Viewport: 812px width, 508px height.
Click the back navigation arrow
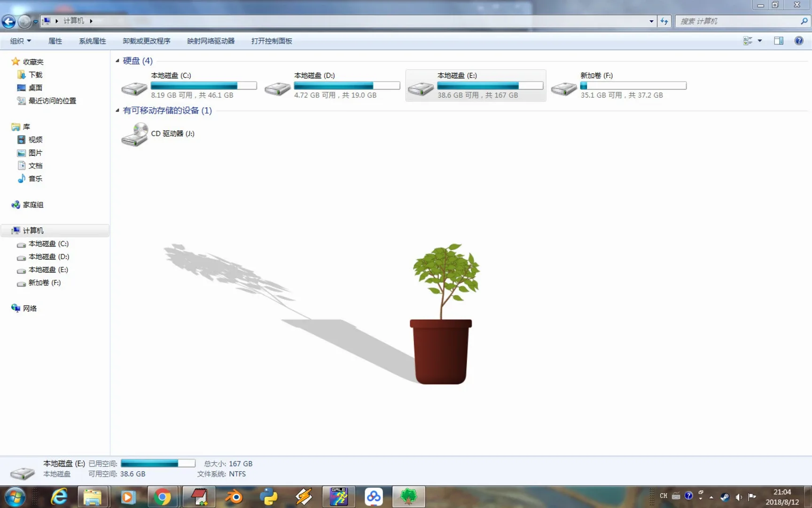point(8,21)
